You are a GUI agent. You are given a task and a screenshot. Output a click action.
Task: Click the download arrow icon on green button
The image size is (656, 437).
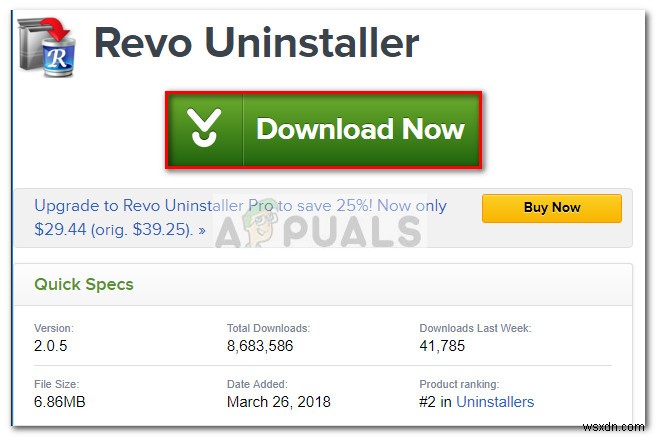coord(206,130)
